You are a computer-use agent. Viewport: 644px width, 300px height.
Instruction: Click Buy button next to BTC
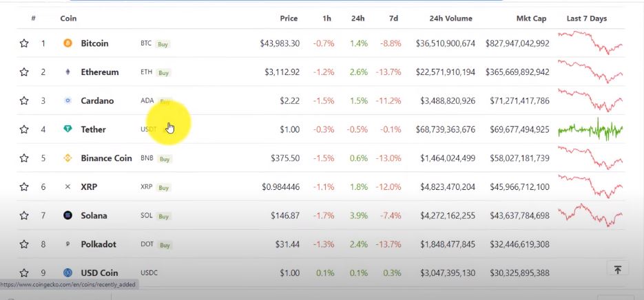pos(163,44)
